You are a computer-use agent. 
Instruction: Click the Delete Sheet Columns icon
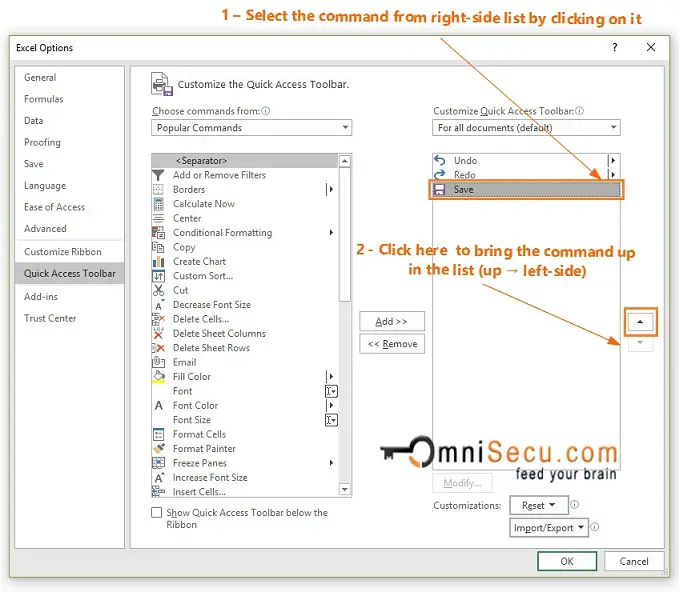[158, 333]
